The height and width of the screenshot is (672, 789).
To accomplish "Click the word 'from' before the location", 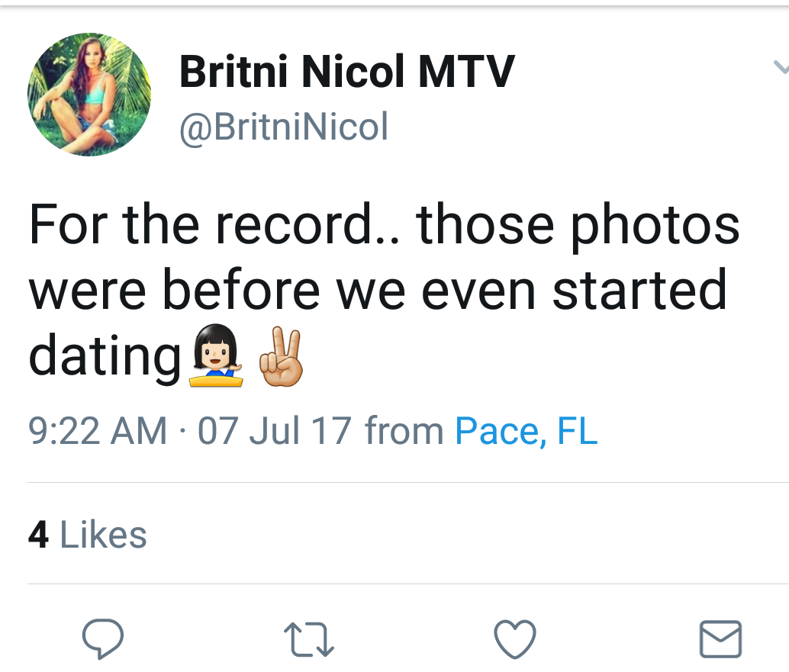I will [404, 431].
